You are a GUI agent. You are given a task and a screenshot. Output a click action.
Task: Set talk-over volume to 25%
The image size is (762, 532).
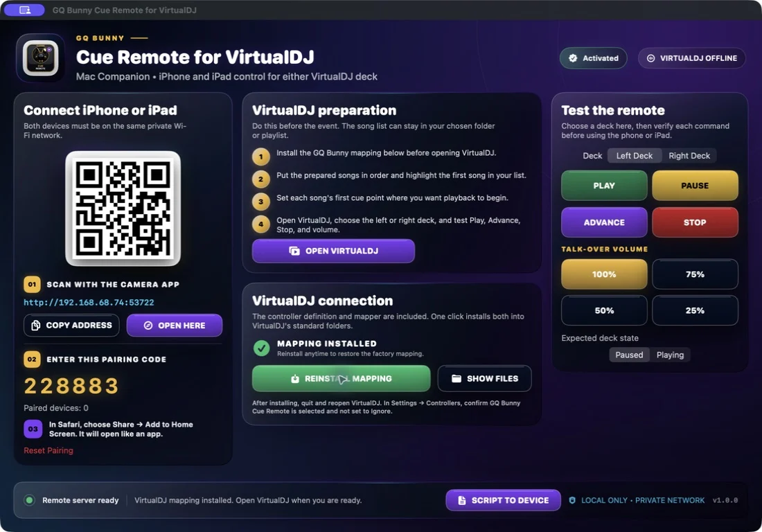[x=695, y=310]
